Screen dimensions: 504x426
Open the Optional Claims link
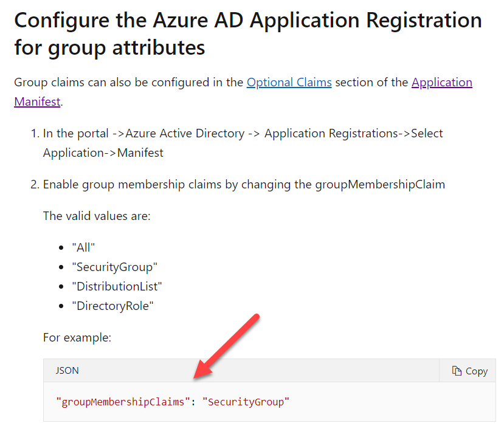coord(289,83)
